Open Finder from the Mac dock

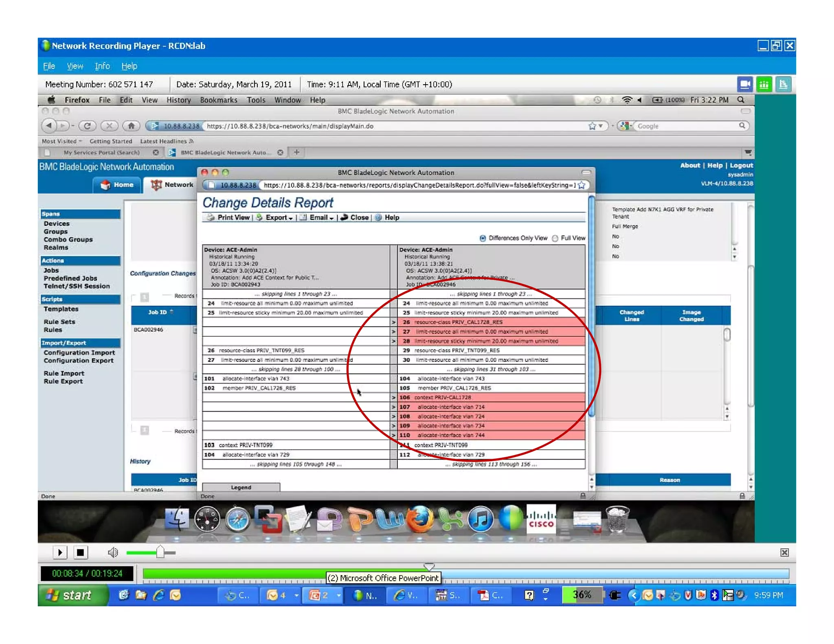[x=177, y=519]
